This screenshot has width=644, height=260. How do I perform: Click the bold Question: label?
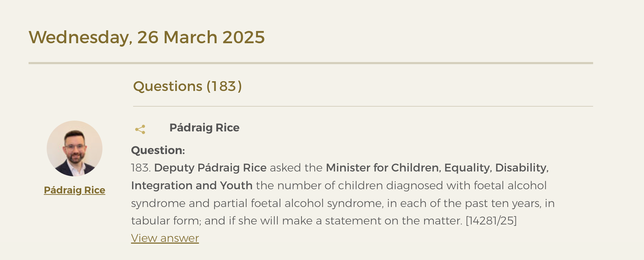pos(158,150)
